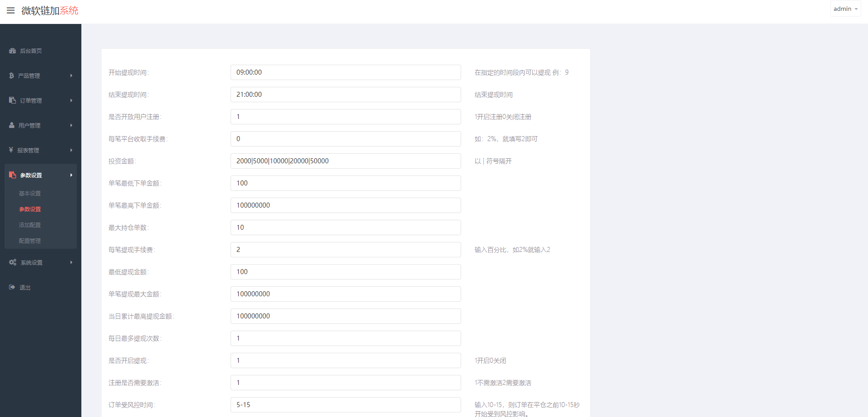Screen dimensions: 868x417
Task: Click the 开始提现时间 input field
Action: tap(345, 72)
